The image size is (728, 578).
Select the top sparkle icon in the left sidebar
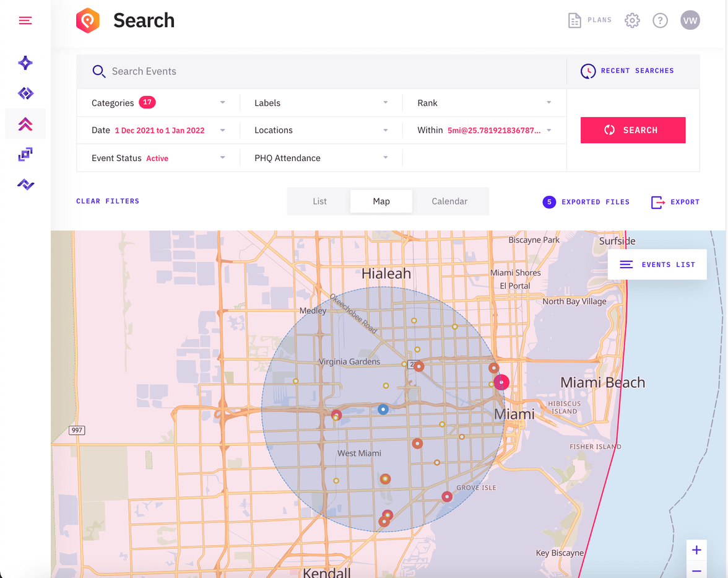point(25,63)
